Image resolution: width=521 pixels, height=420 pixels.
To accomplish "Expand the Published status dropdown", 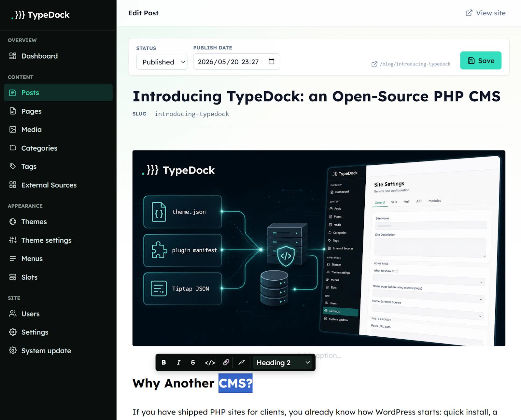I will click(162, 62).
